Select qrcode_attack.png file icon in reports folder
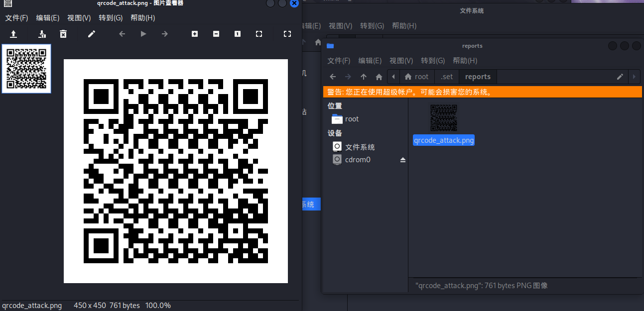The height and width of the screenshot is (311, 644). click(x=444, y=118)
